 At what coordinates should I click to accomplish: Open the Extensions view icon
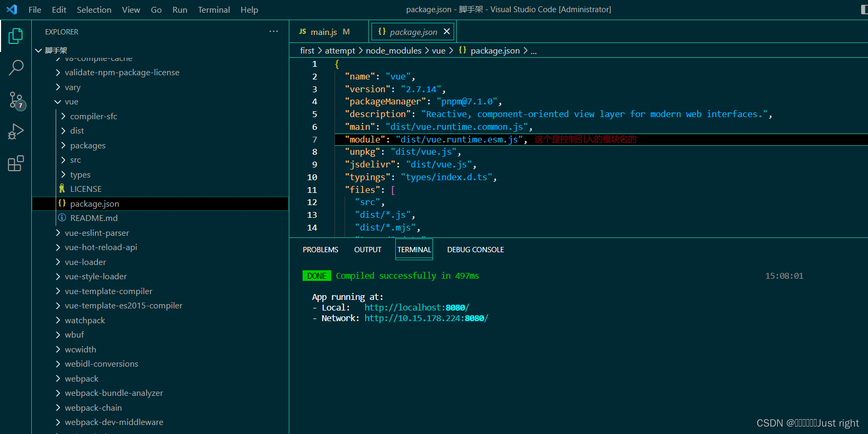(16, 163)
